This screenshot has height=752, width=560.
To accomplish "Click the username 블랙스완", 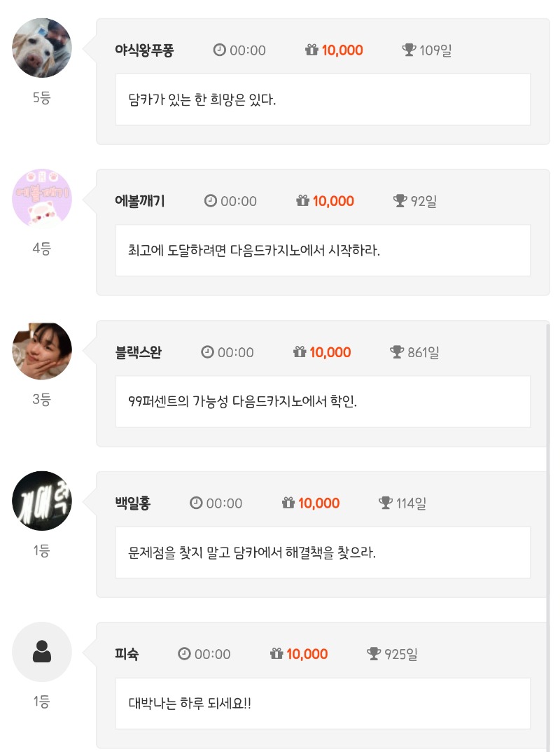I will [138, 352].
